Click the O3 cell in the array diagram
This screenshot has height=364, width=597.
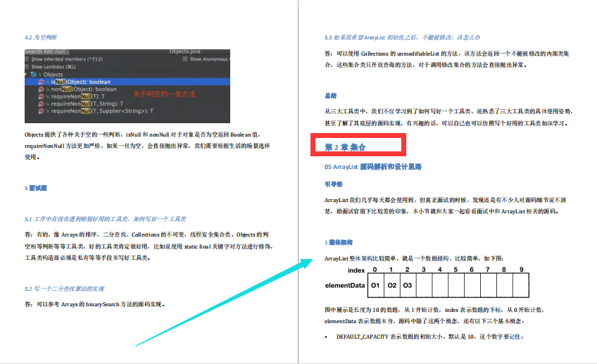[408, 285]
